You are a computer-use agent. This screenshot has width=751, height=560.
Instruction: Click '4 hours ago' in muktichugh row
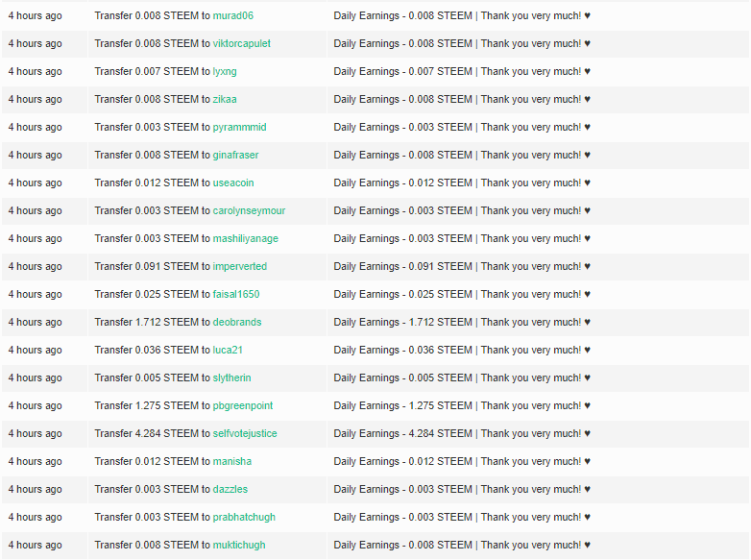click(x=35, y=544)
